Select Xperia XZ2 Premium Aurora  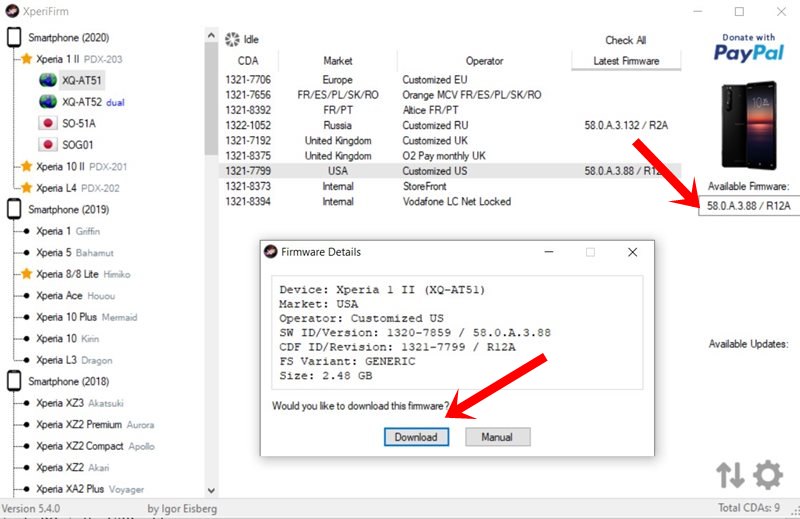(95, 425)
